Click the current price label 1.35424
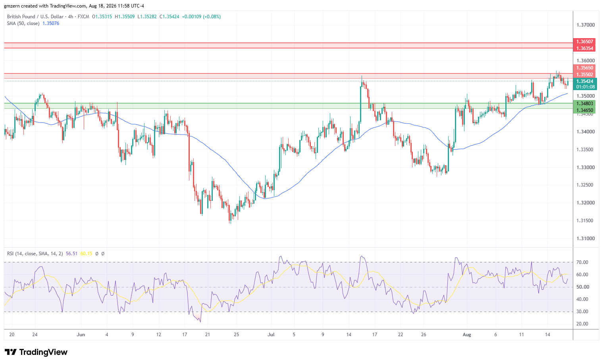603x364 pixels. tap(585, 81)
